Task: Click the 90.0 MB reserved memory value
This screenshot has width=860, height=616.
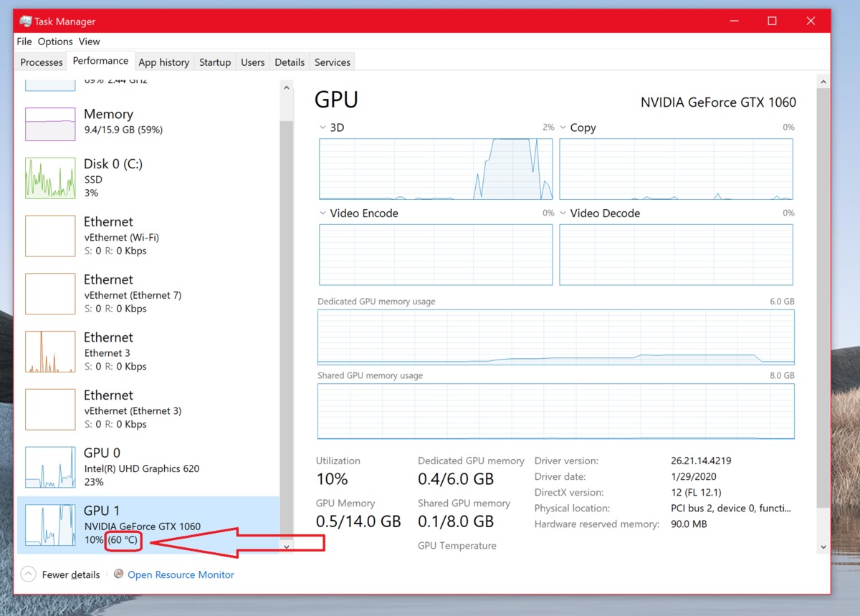Action: (689, 524)
